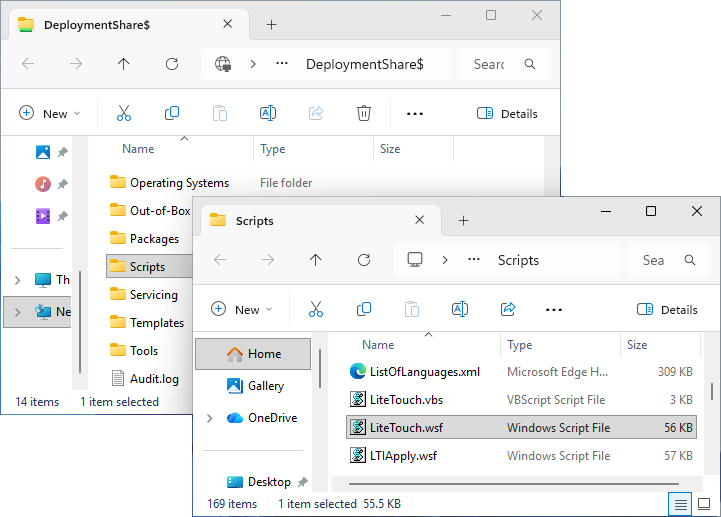Click breadcrumb chevron in DeploymentShare$ address bar
The height and width of the screenshot is (517, 721).
click(252, 64)
